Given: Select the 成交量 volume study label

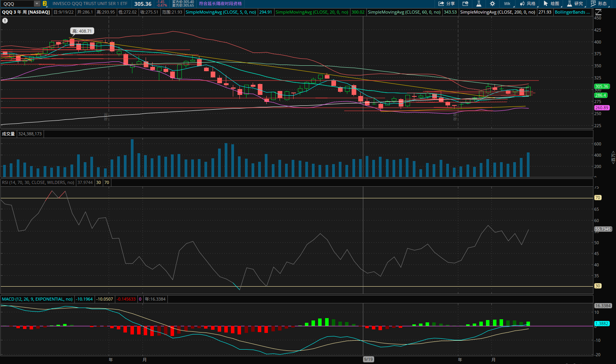Looking at the screenshot, I should click(x=8, y=134).
